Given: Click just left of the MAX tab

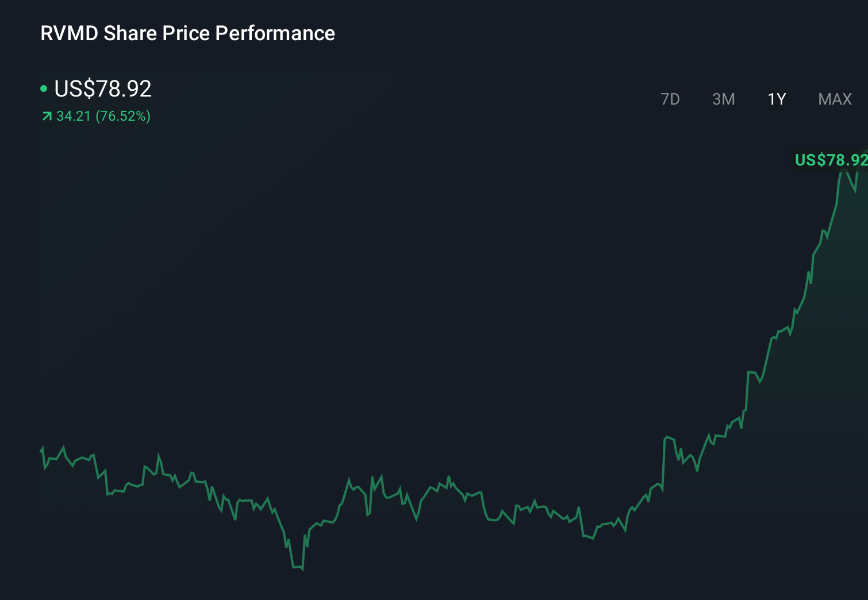Looking at the screenshot, I should (x=808, y=99).
